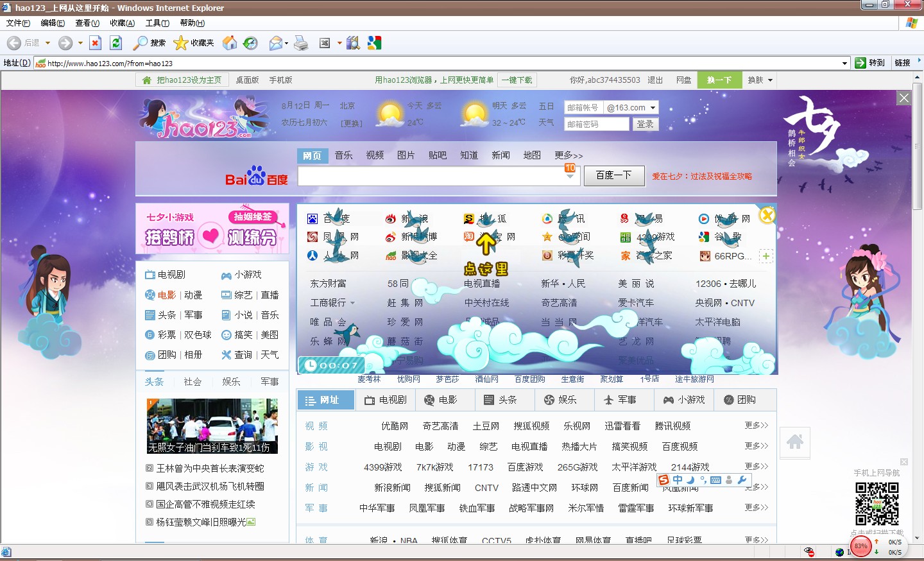Expand the 换肤 skin dropdown

point(760,80)
